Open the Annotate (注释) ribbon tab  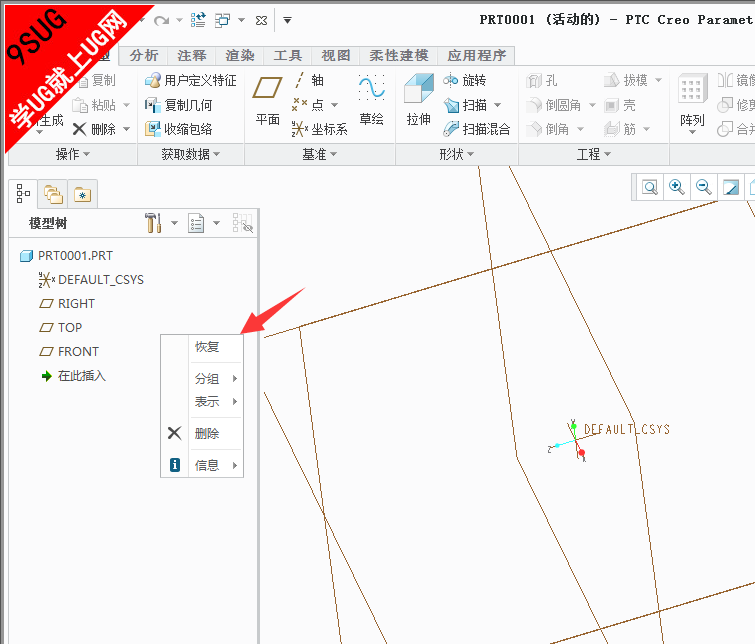pos(191,55)
